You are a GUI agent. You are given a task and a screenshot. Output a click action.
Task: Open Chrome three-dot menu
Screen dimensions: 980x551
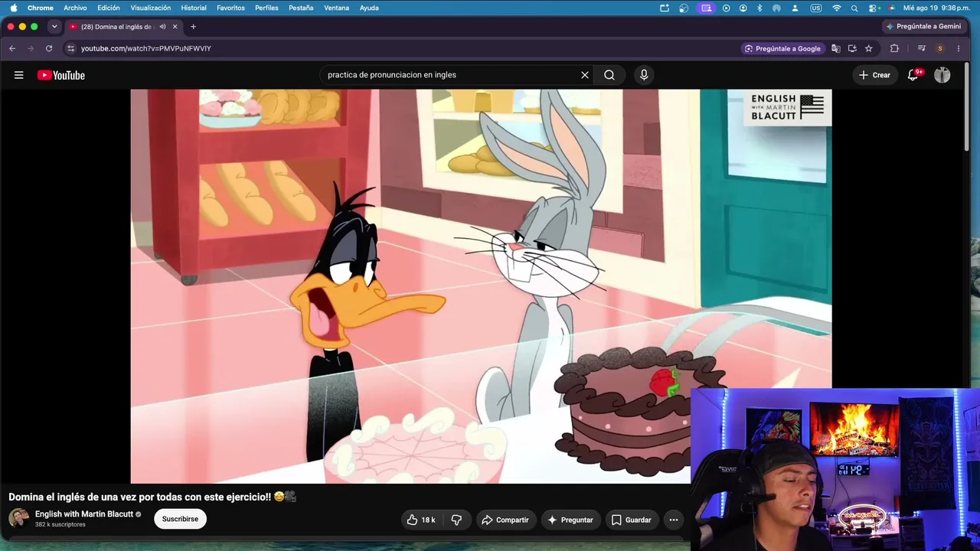(x=959, y=48)
